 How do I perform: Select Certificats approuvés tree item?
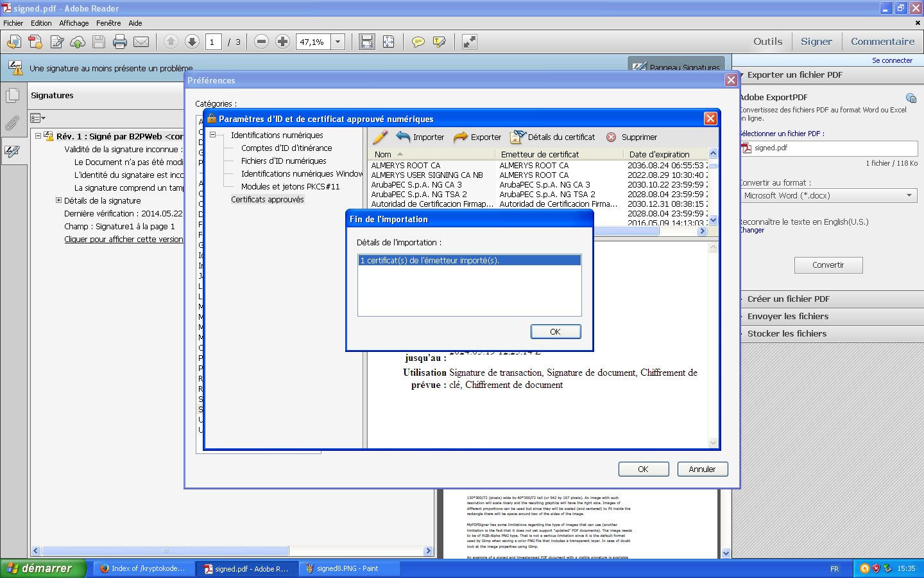click(x=268, y=200)
